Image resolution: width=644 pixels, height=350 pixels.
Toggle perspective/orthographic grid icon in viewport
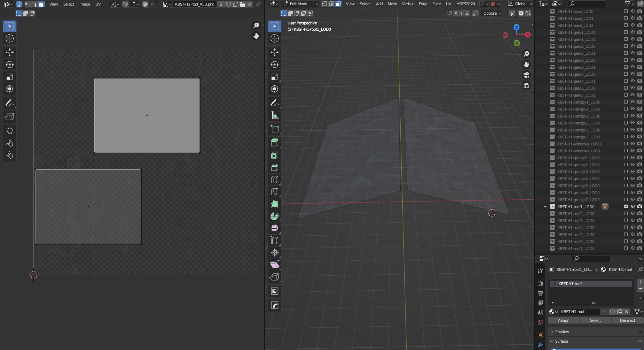tap(526, 86)
